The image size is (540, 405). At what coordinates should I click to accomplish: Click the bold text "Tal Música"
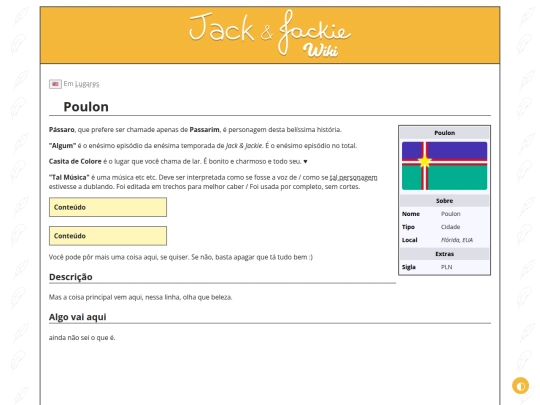tap(69, 178)
